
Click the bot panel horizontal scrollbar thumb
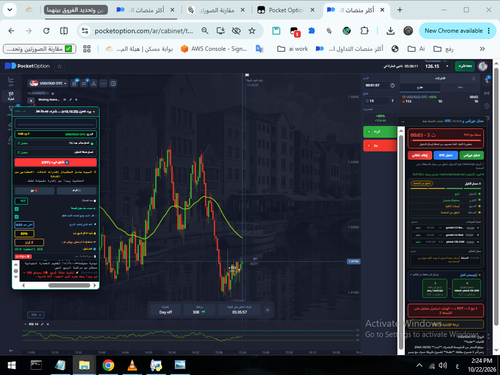(x=69, y=285)
